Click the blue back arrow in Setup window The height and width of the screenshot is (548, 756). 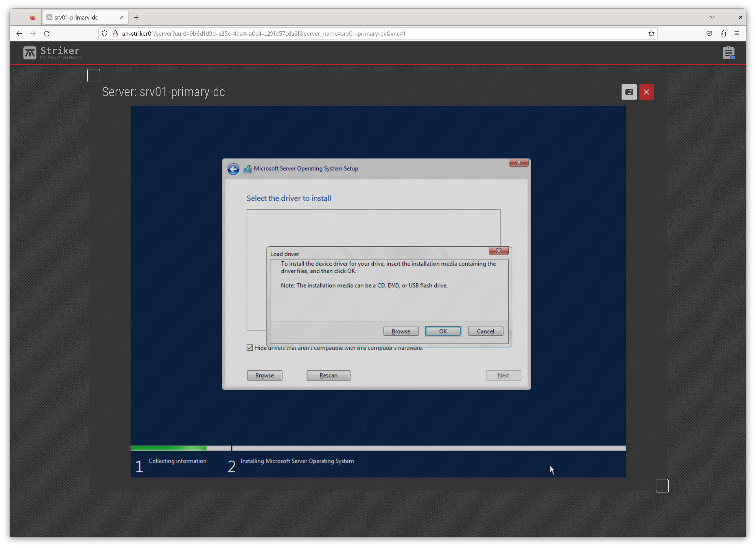(x=233, y=169)
